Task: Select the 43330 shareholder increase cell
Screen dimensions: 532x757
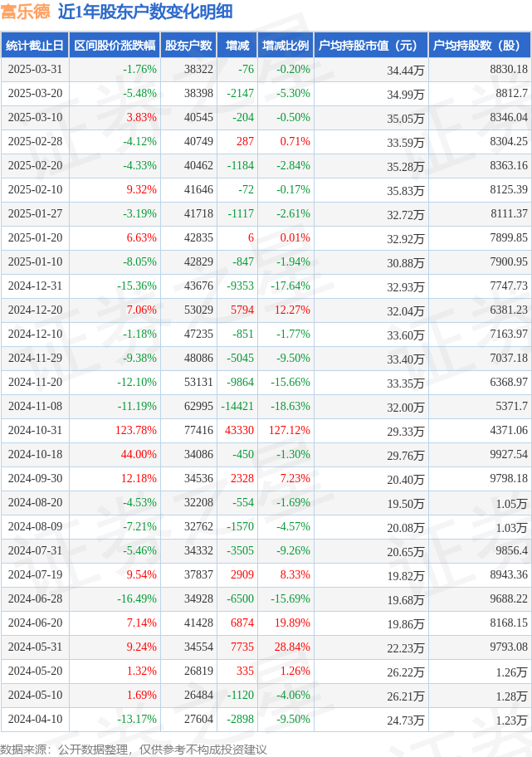Action: coord(239,430)
